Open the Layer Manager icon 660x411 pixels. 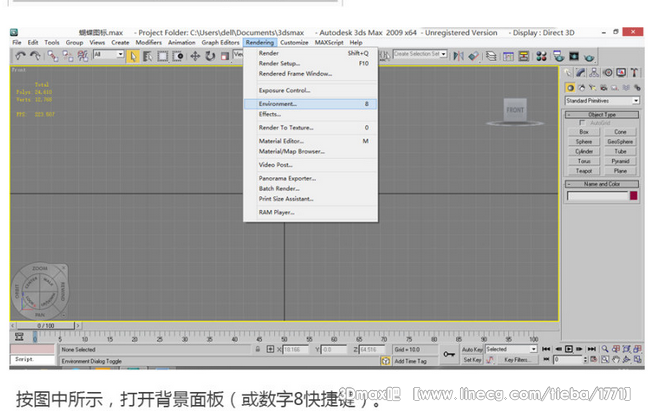[x=491, y=56]
